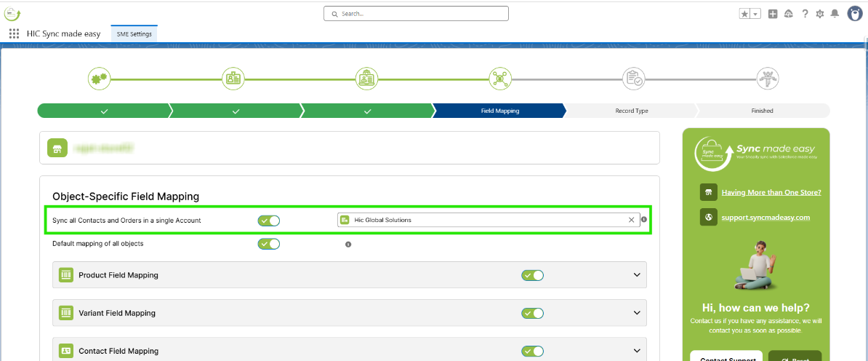Open the Help question mark icon
Screen dimensions: 868x361
[x=805, y=14]
